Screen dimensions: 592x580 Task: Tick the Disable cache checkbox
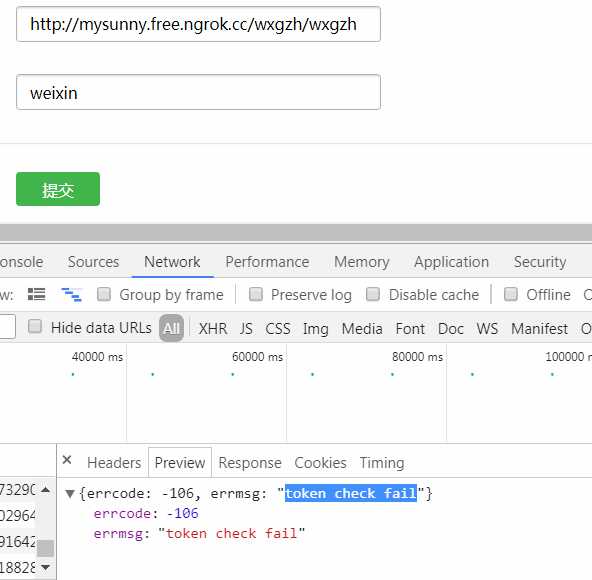pyautogui.click(x=373, y=294)
